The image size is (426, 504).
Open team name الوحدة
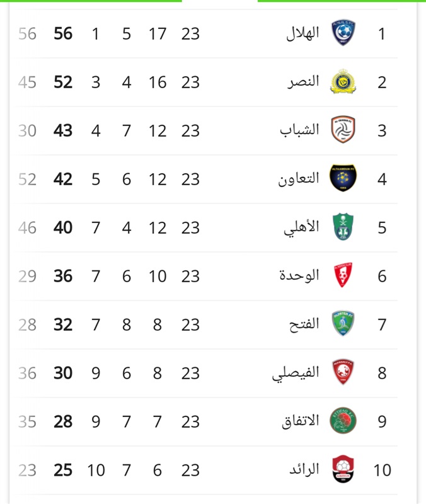coord(299,275)
